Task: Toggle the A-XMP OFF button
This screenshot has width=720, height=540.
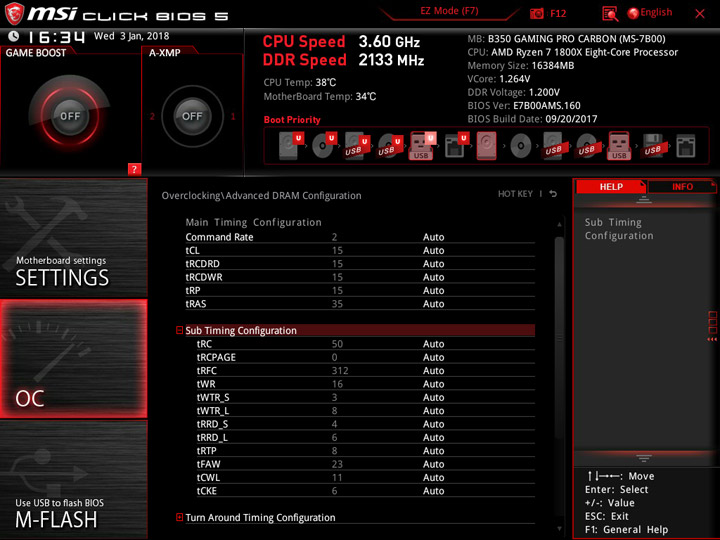Action: (x=192, y=116)
